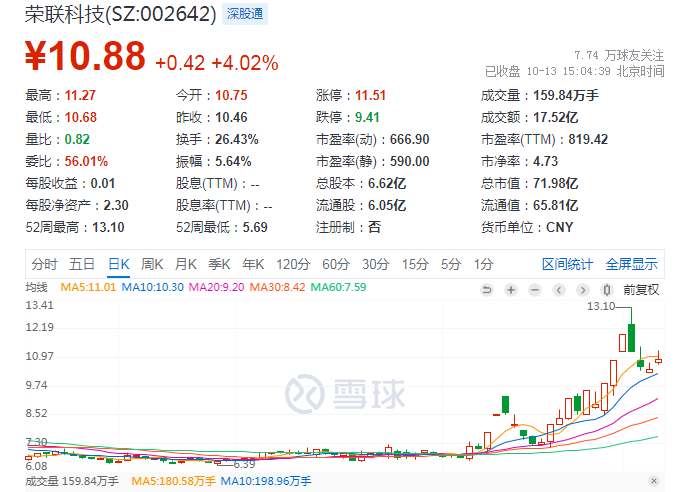Image resolution: width=679 pixels, height=492 pixels.
Task: Click the MA30:8.42 indicator label
Action: (278, 287)
